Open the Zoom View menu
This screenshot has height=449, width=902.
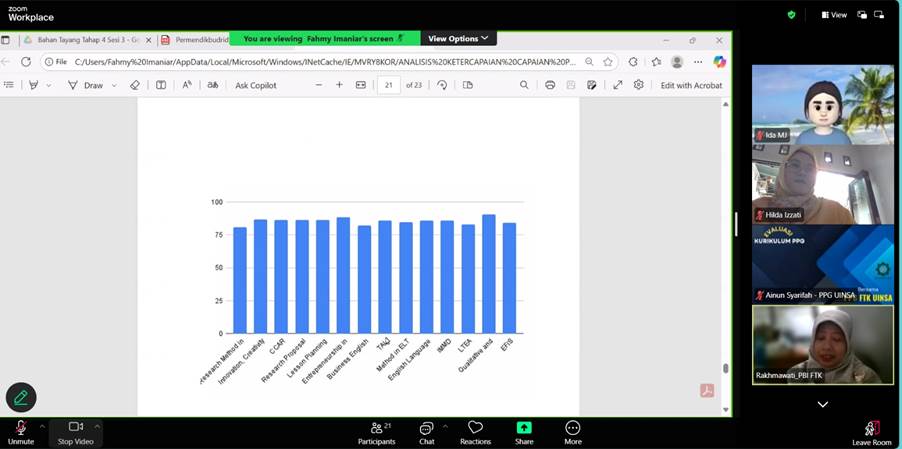834,15
